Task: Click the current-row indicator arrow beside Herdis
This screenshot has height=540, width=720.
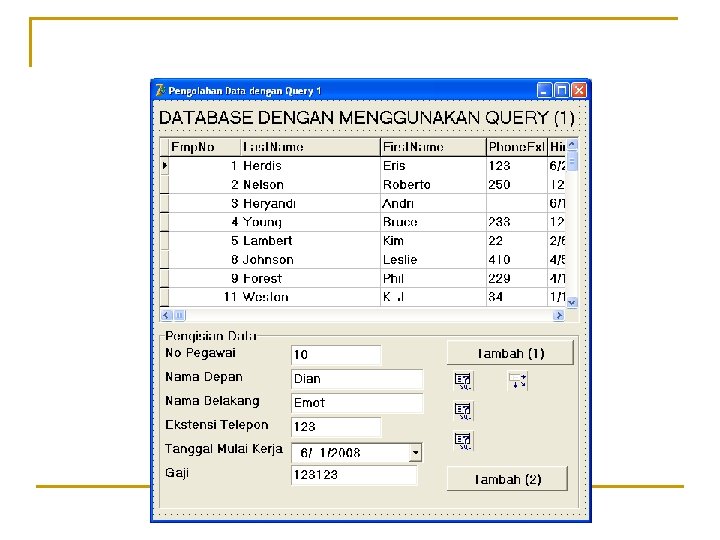Action: [164, 165]
